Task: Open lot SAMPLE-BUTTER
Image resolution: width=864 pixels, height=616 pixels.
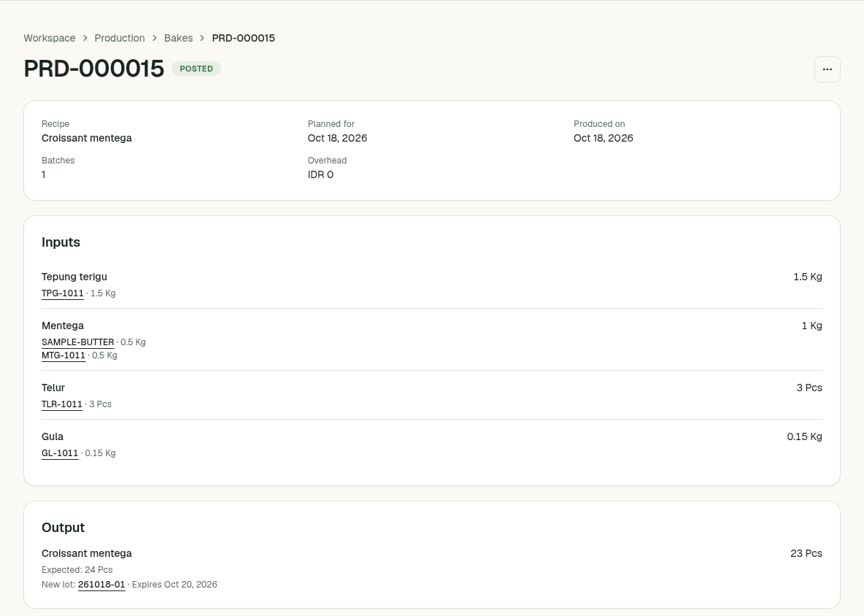Action: [77, 342]
